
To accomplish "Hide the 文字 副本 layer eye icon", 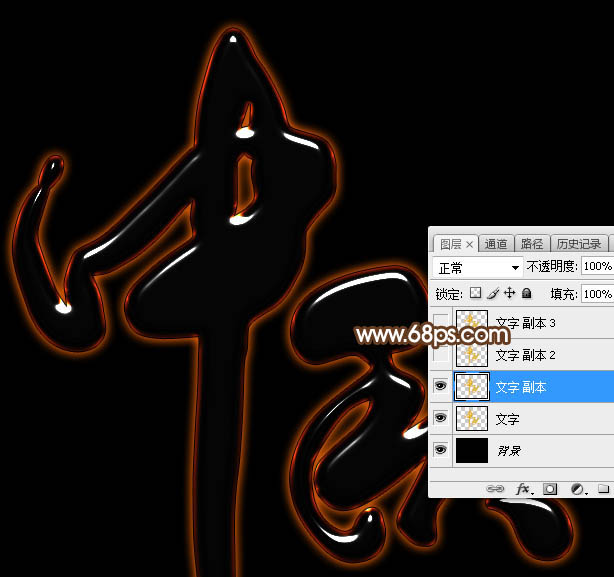I will coord(441,386).
